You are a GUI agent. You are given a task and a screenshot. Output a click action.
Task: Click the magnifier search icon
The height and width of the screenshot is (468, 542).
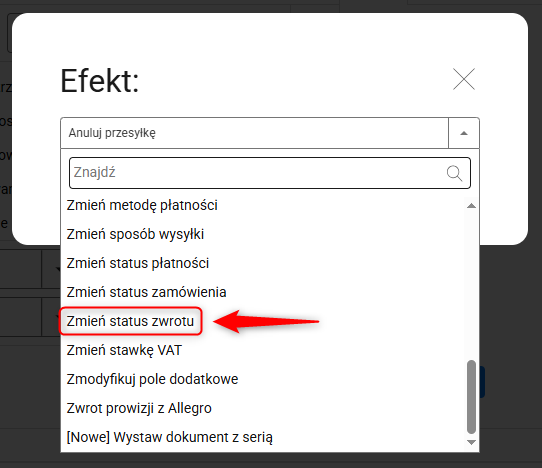click(454, 173)
